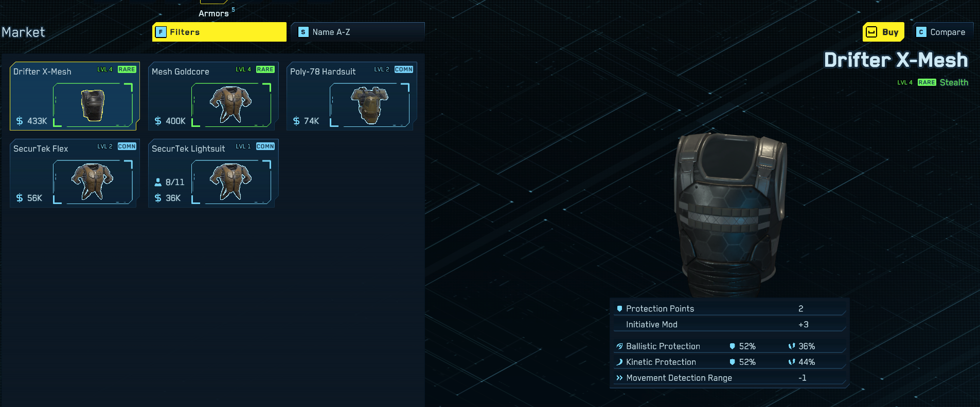The height and width of the screenshot is (407, 980).
Task: Click the F key icon on Filters
Action: (x=161, y=32)
